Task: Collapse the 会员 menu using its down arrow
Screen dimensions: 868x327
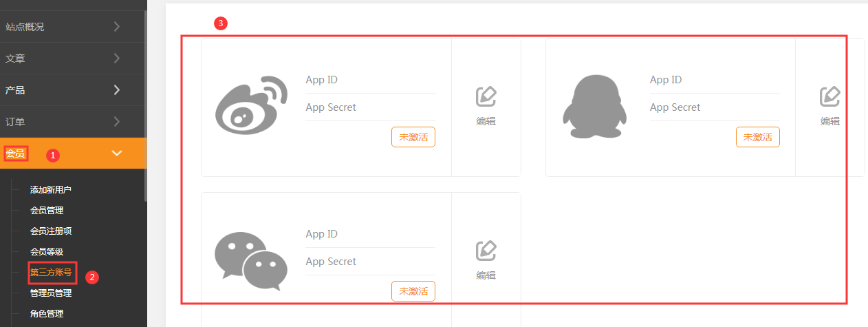Action: [117, 153]
